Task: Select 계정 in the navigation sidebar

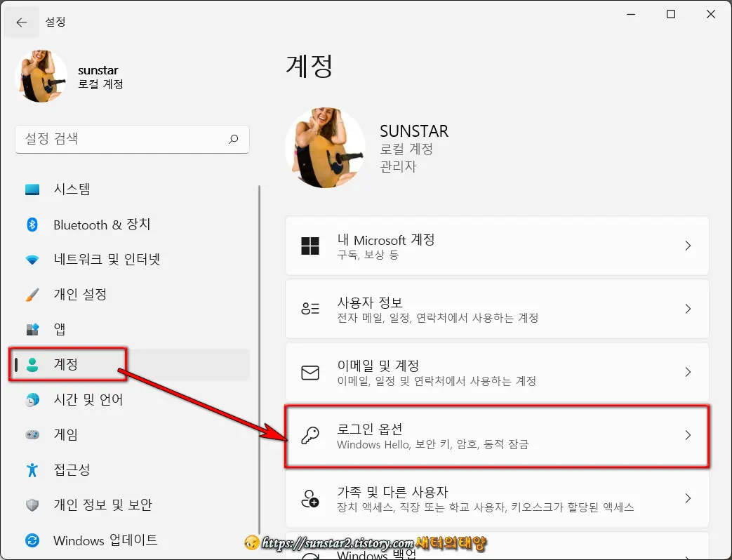Action: click(69, 364)
